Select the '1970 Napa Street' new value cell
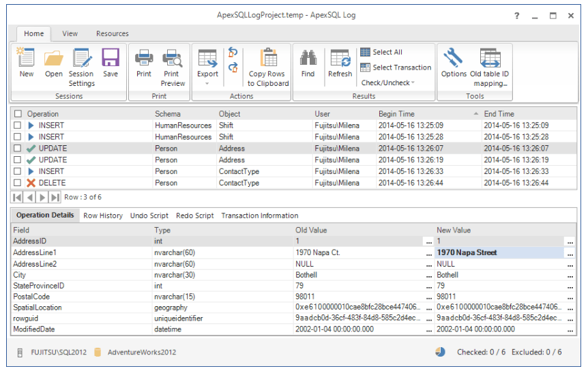This screenshot has height=373, width=588. (x=499, y=253)
